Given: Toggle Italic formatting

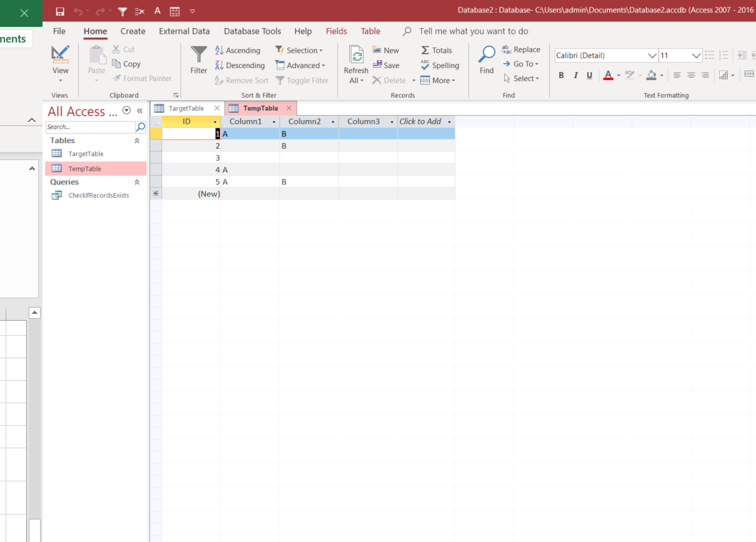Looking at the screenshot, I should [575, 76].
